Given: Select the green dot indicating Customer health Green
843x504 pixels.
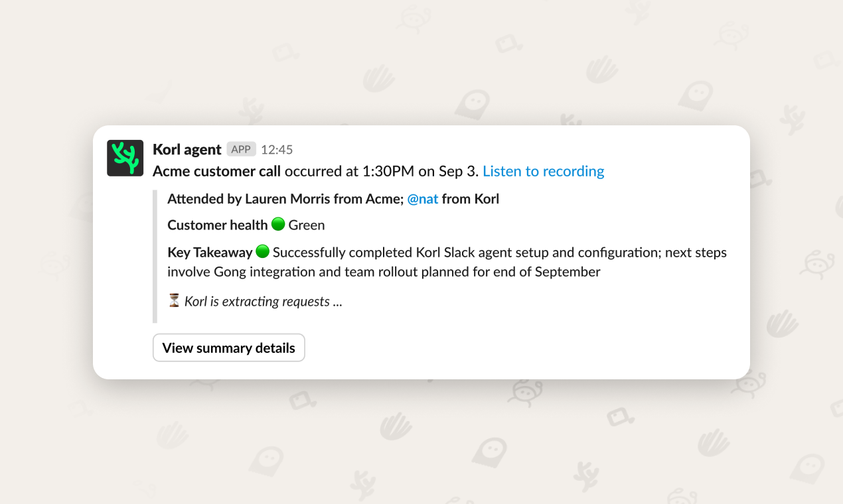Looking at the screenshot, I should pos(277,224).
